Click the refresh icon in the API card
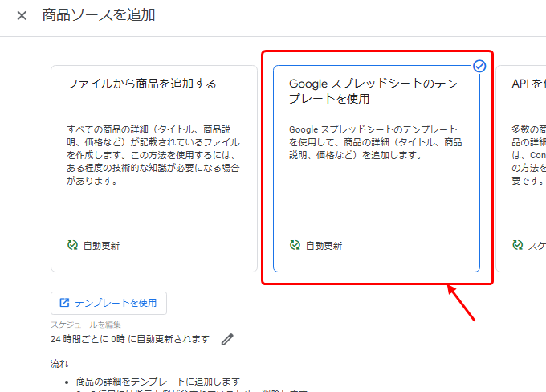 point(518,246)
